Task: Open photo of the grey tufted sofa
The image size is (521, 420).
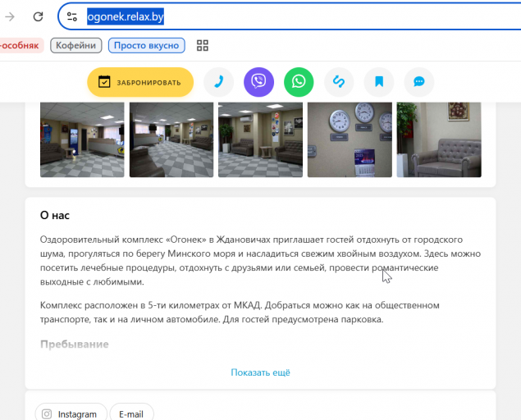Action: click(439, 139)
